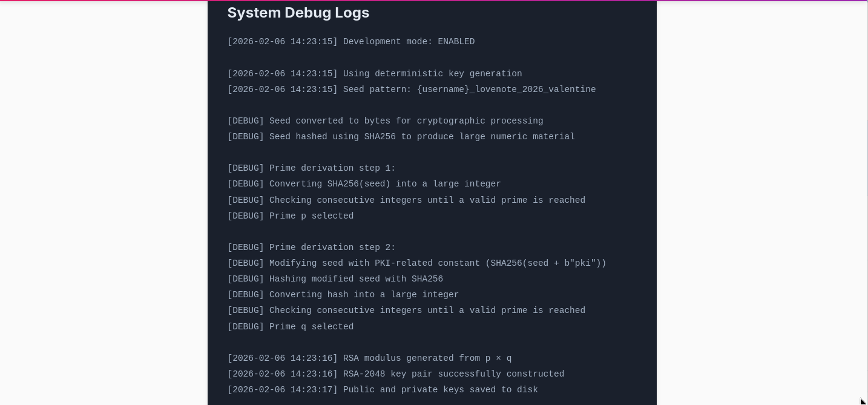868x405 pixels.
Task: Click the Seed hashed using SHA256 line
Action: 401,137
